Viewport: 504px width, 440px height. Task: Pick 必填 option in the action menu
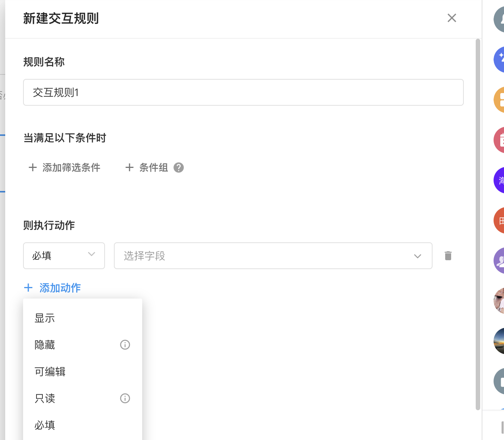45,425
